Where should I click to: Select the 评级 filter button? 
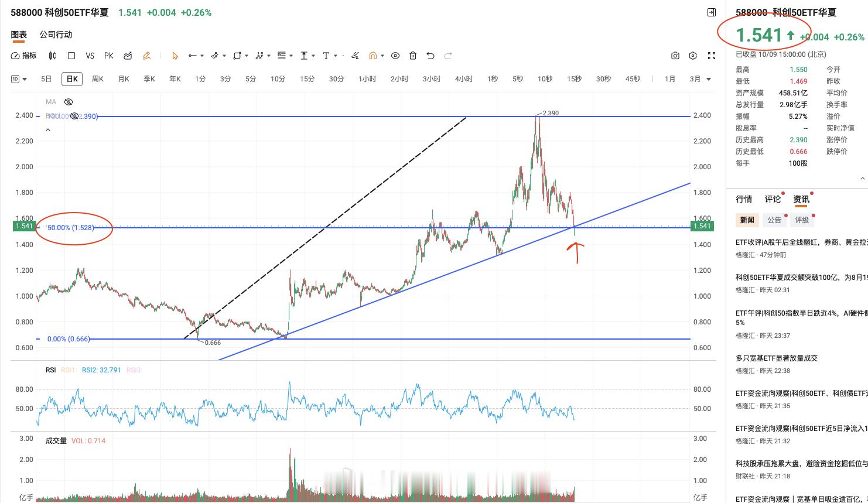[802, 220]
